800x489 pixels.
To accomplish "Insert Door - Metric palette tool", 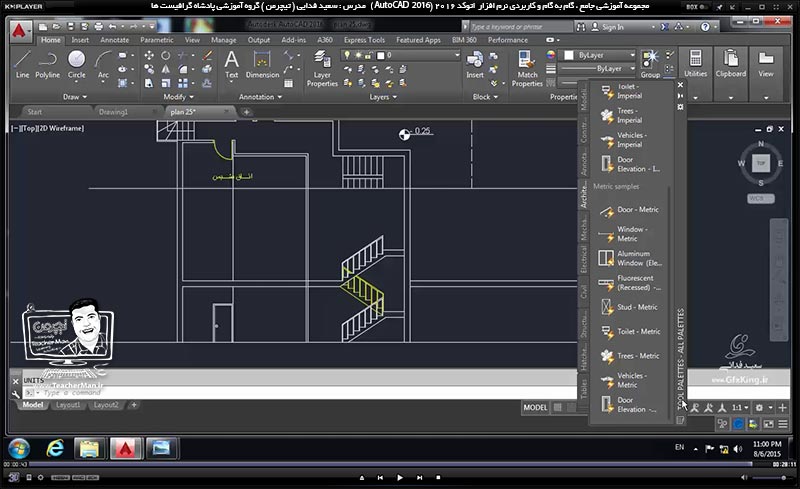I will pyautogui.click(x=629, y=210).
